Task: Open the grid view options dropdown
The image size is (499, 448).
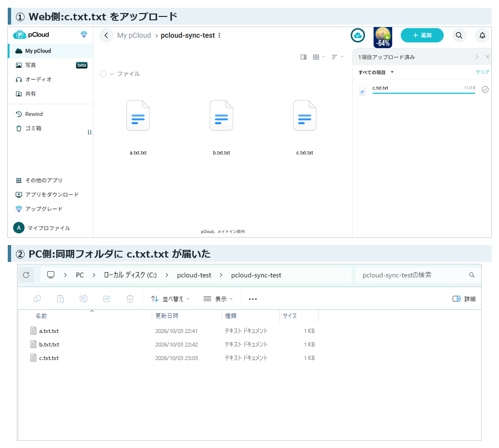Action: click(319, 57)
